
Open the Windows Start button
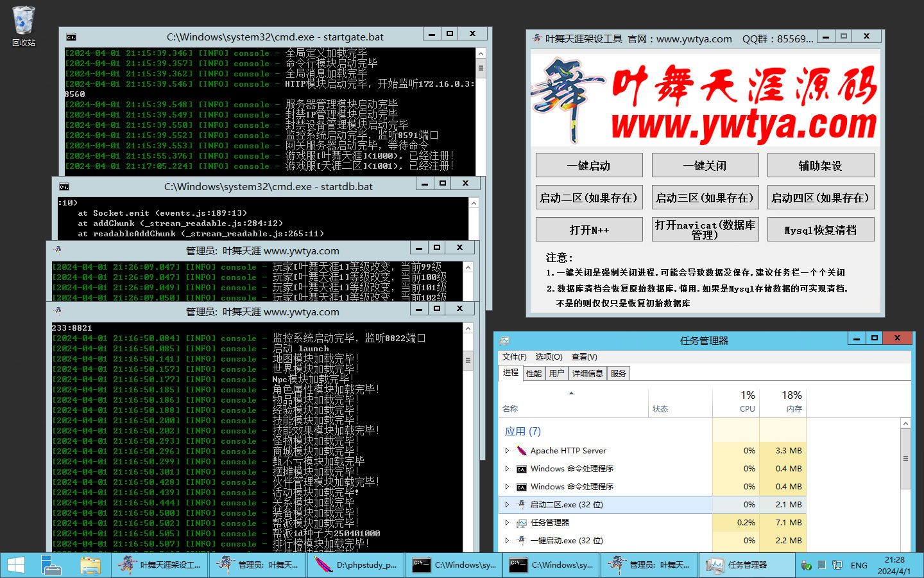[16, 565]
